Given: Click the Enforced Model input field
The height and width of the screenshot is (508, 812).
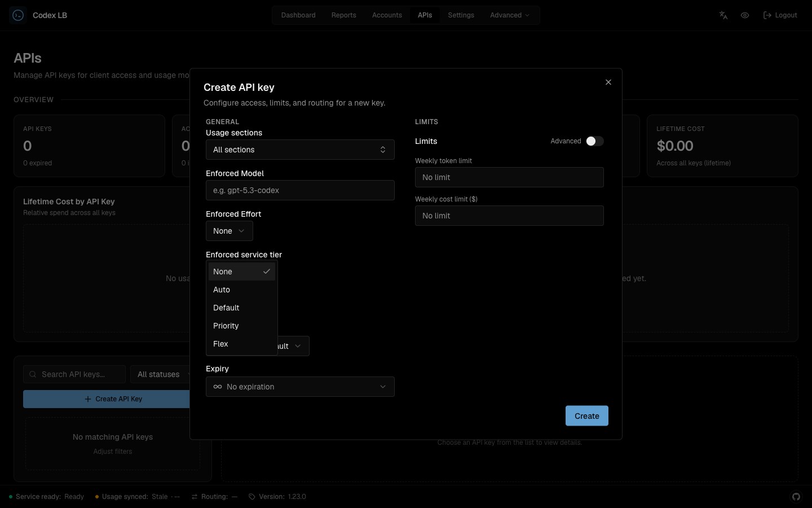Looking at the screenshot, I should click(x=300, y=190).
